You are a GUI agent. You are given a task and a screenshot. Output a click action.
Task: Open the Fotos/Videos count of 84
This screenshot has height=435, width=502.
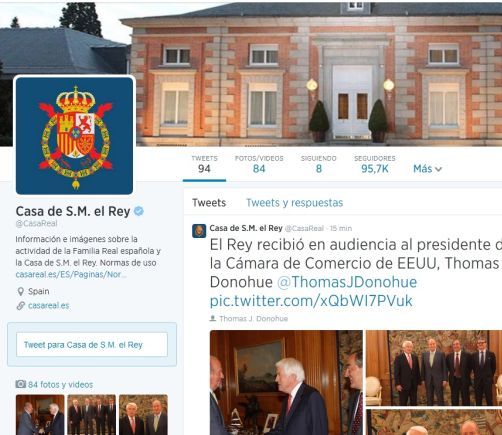coord(259,164)
